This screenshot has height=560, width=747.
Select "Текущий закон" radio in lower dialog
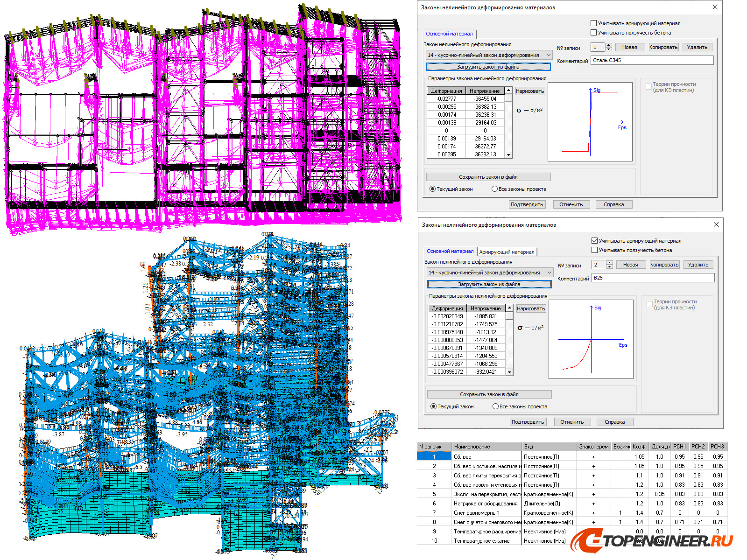[x=433, y=406]
